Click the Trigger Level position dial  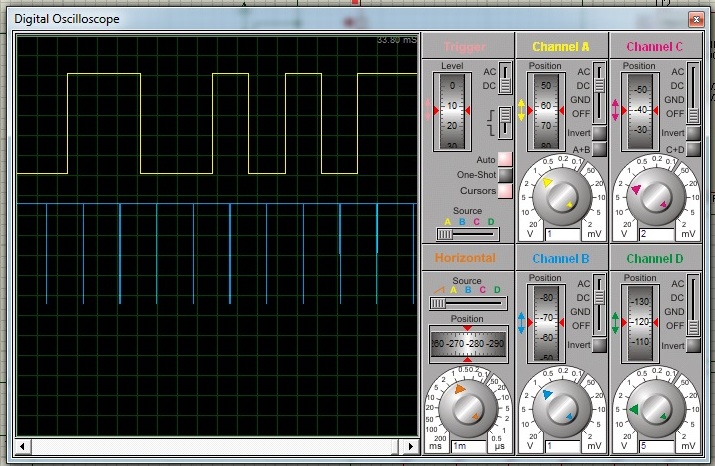tap(452, 111)
